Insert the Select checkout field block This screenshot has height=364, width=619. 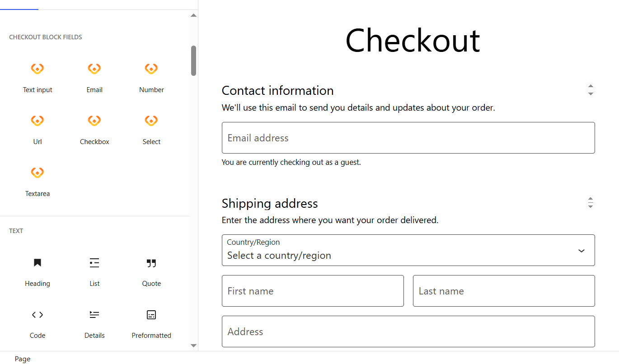click(151, 129)
